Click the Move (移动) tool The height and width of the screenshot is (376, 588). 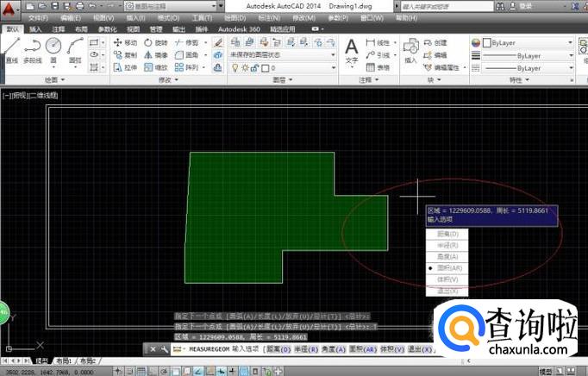[x=124, y=42]
